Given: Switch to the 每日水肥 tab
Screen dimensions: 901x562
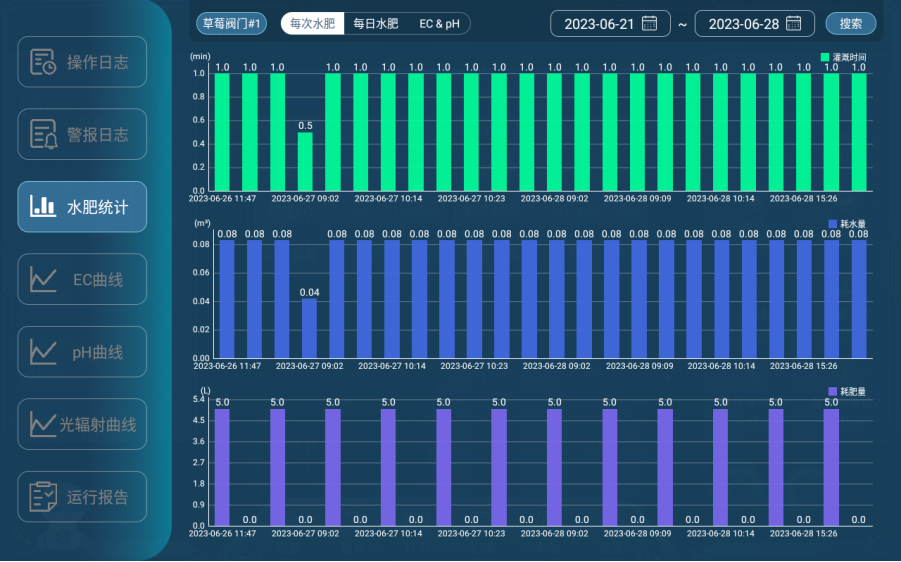Looking at the screenshot, I should tap(376, 24).
